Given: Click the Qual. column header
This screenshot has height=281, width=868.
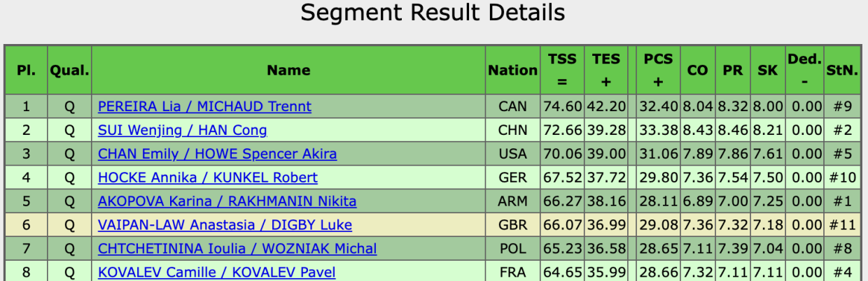Looking at the screenshot, I should [69, 70].
